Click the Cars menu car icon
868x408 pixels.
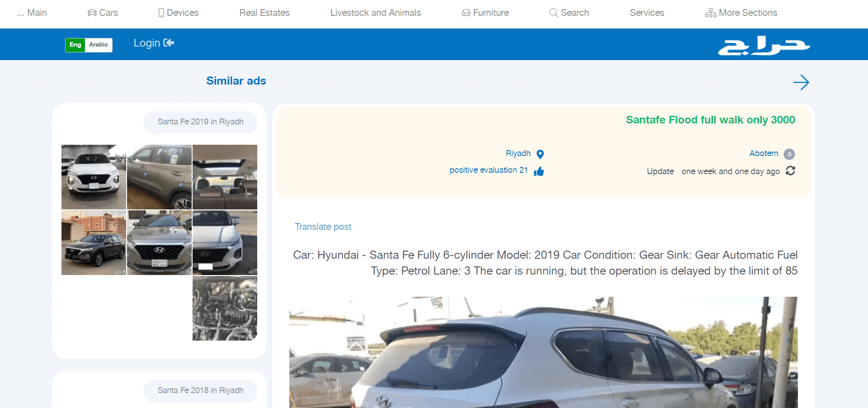(92, 13)
